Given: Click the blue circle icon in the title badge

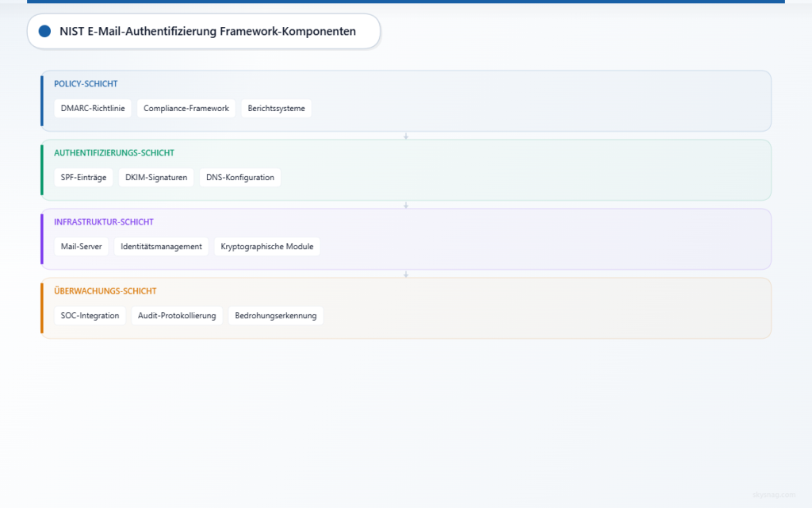Looking at the screenshot, I should tap(44, 31).
